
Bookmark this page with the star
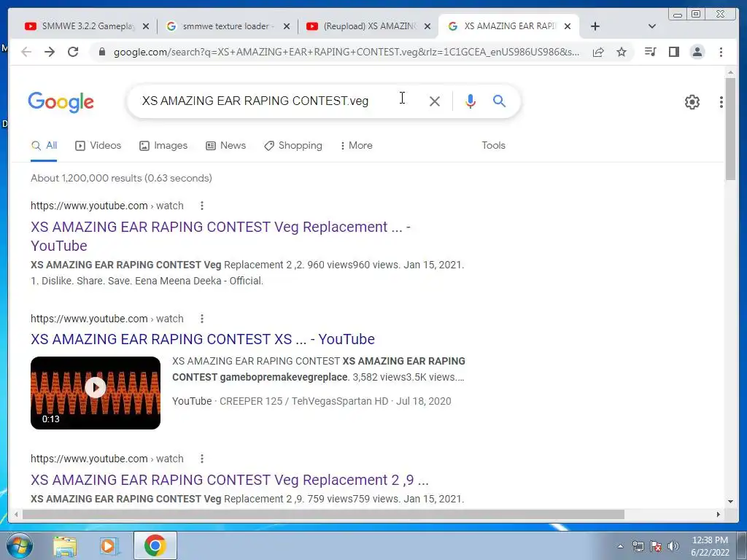(x=622, y=52)
